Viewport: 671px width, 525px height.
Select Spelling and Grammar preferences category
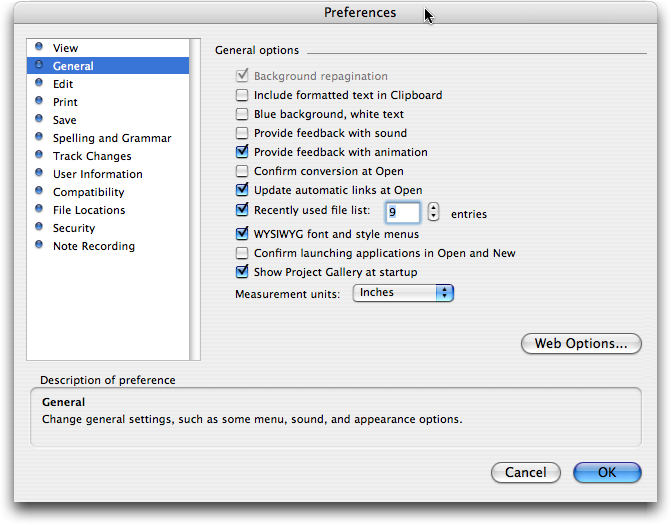click(x=112, y=138)
